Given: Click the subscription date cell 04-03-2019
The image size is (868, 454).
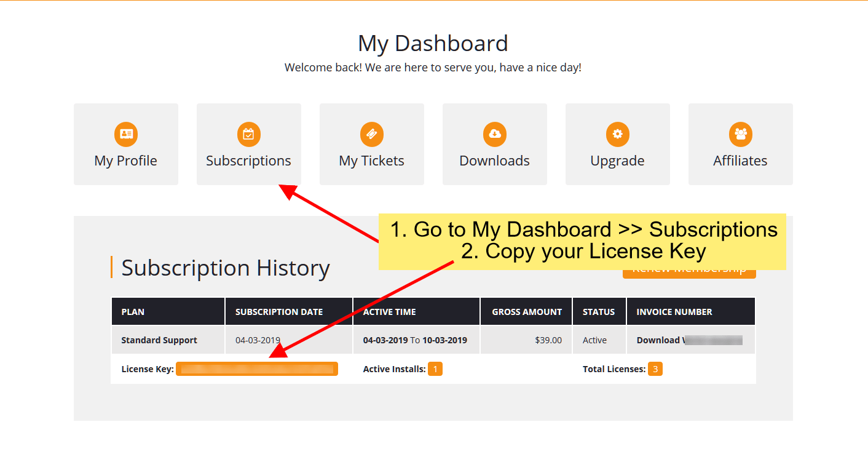Looking at the screenshot, I should (289, 340).
